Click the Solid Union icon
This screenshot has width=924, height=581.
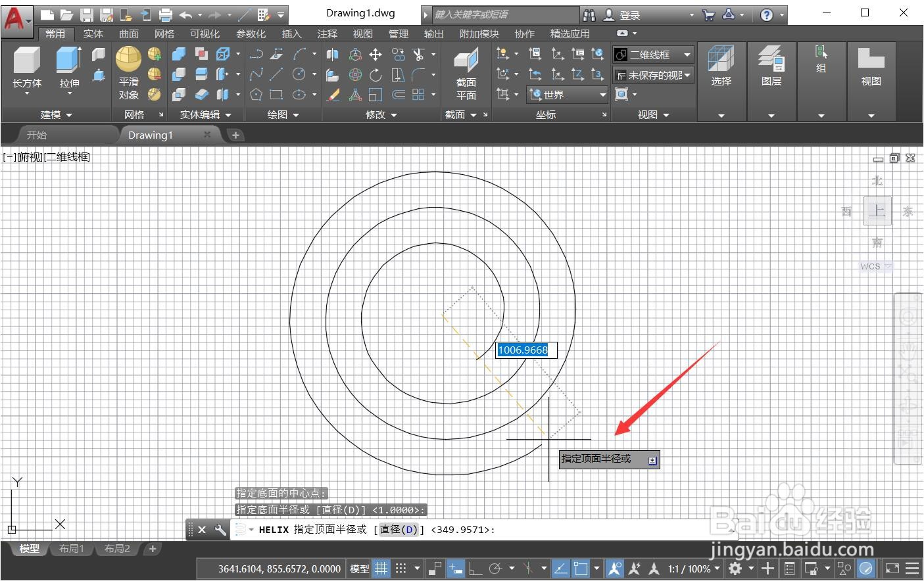179,55
